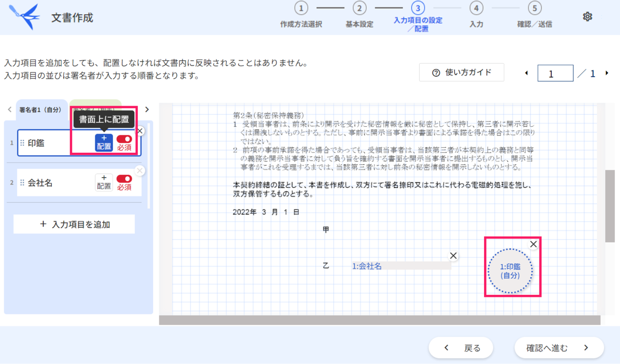The height and width of the screenshot is (364, 620).
Task: Select the 1:印鑑 (自分) stamp placeholder
Action: click(x=510, y=271)
